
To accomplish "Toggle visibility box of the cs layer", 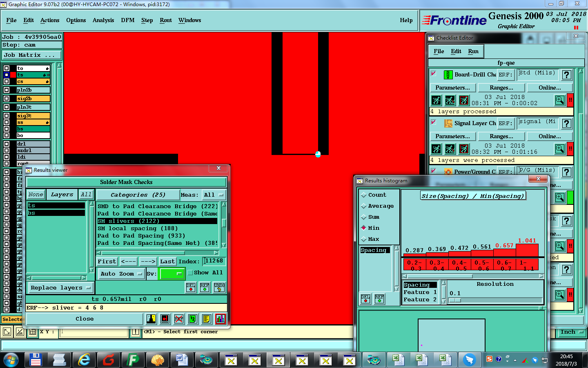I will (7, 81).
